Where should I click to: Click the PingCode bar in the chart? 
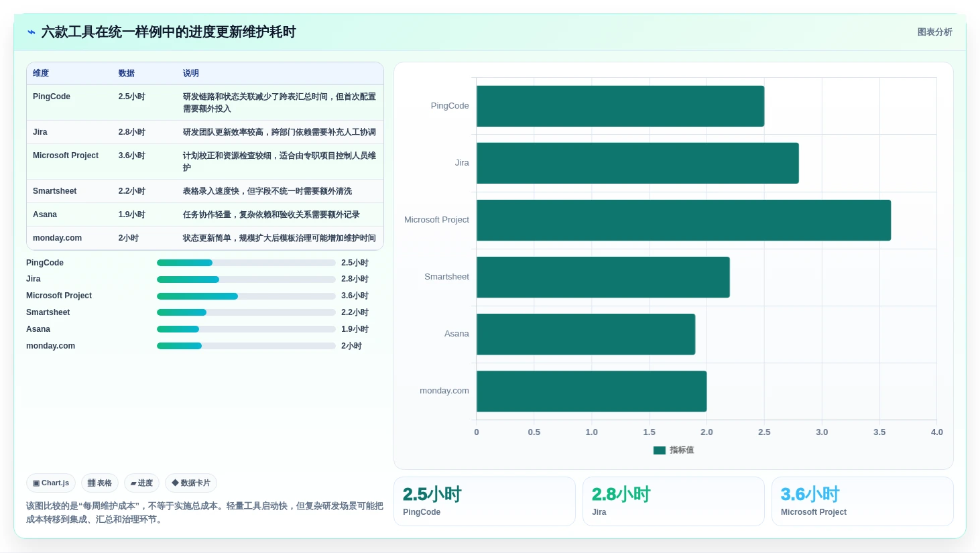click(620, 106)
